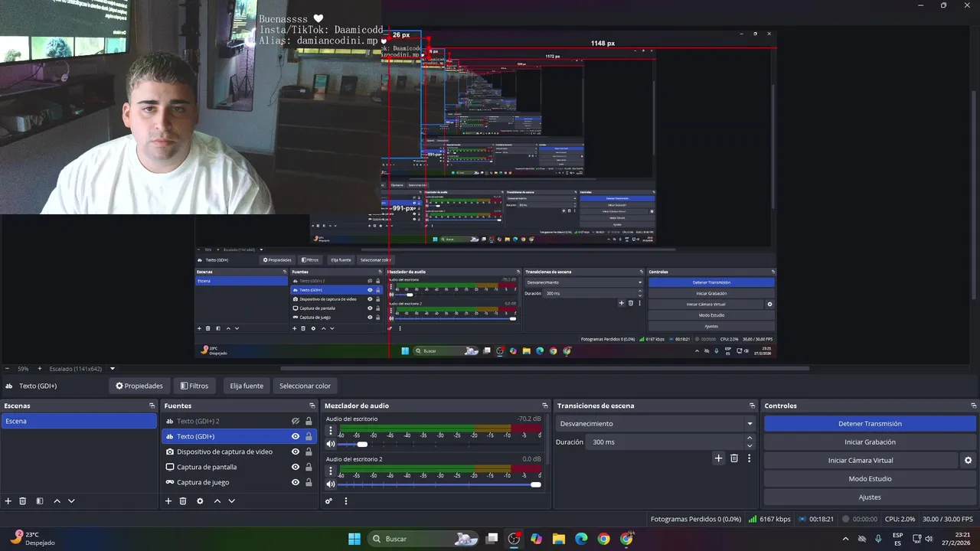Add a scene transition with plus icon
980x551 pixels.
coord(718,458)
